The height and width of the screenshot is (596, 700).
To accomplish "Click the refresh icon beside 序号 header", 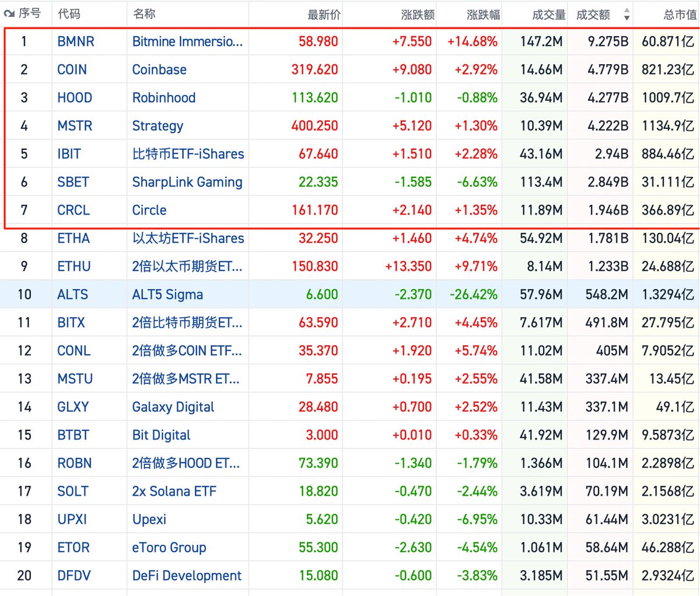I will click(9, 14).
